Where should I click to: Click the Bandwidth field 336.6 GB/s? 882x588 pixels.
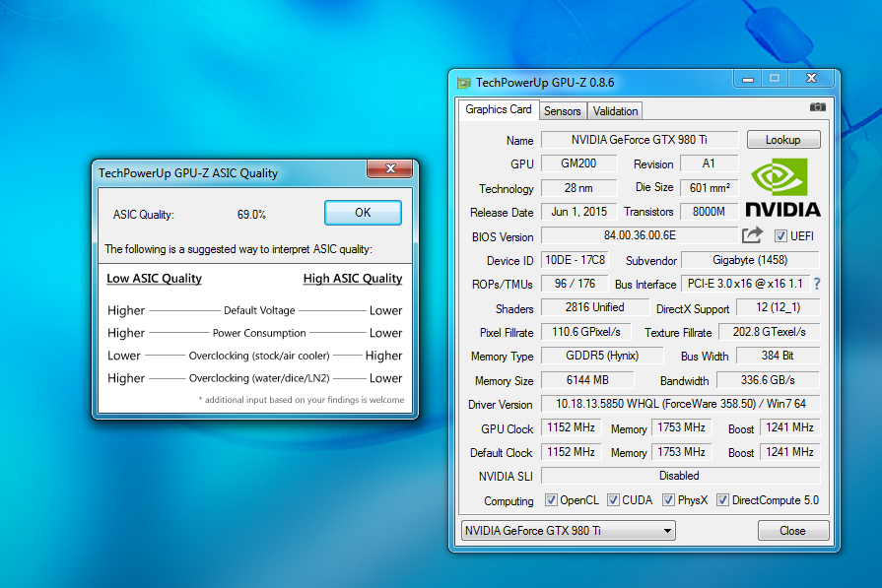coord(768,380)
